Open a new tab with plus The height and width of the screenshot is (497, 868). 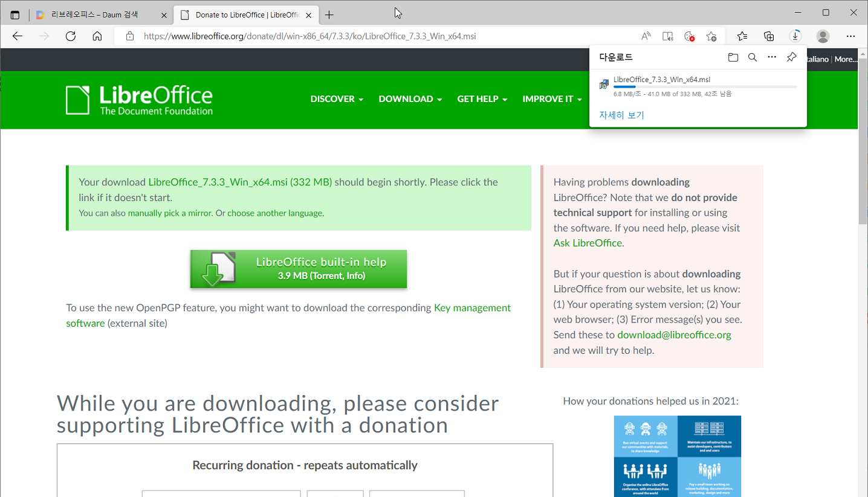329,14
